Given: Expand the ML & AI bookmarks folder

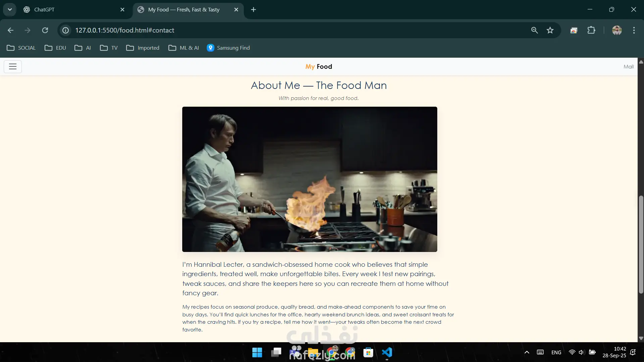Looking at the screenshot, I should [x=184, y=48].
